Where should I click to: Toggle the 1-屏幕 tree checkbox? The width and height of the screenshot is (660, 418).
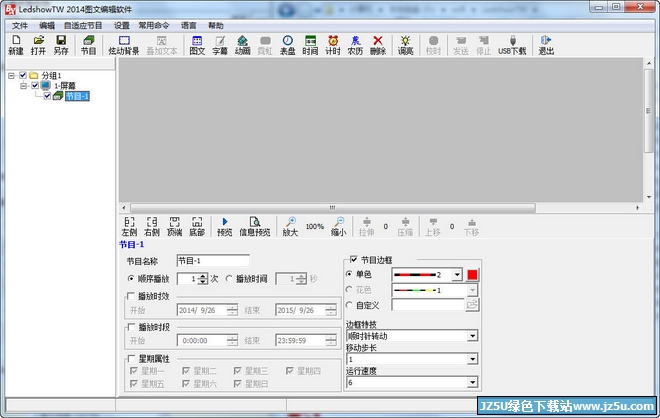(x=35, y=86)
